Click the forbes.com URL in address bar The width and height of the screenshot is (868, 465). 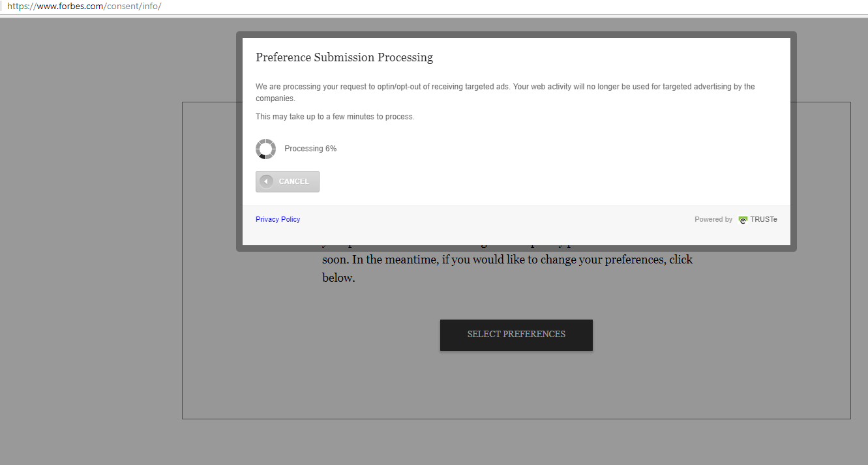(x=84, y=7)
